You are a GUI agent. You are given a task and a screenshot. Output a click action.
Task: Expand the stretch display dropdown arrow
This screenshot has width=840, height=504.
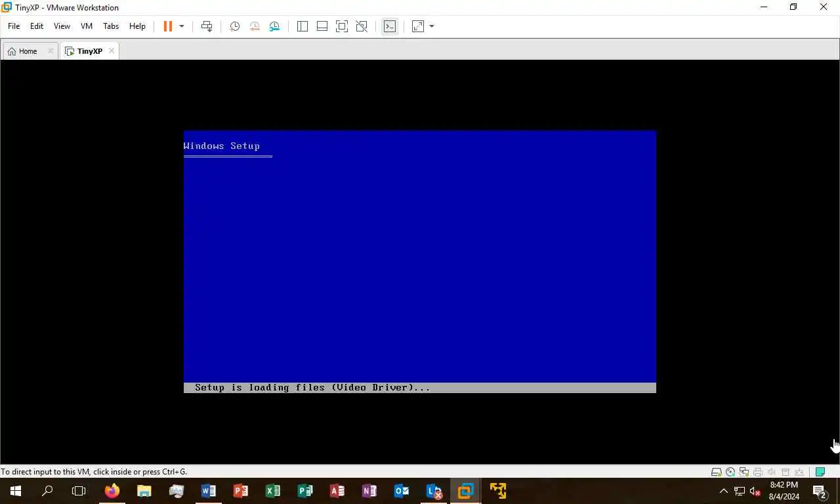432,26
